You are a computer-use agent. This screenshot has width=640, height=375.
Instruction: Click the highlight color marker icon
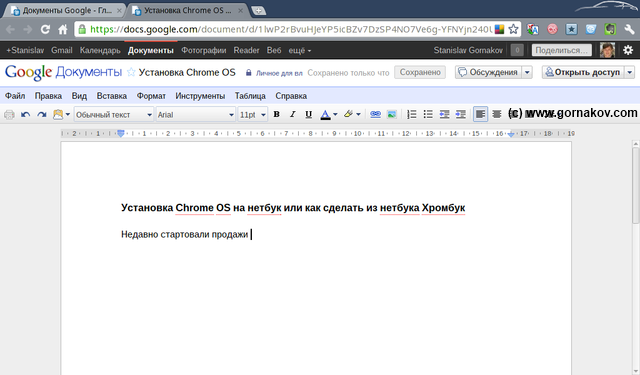tap(348, 114)
